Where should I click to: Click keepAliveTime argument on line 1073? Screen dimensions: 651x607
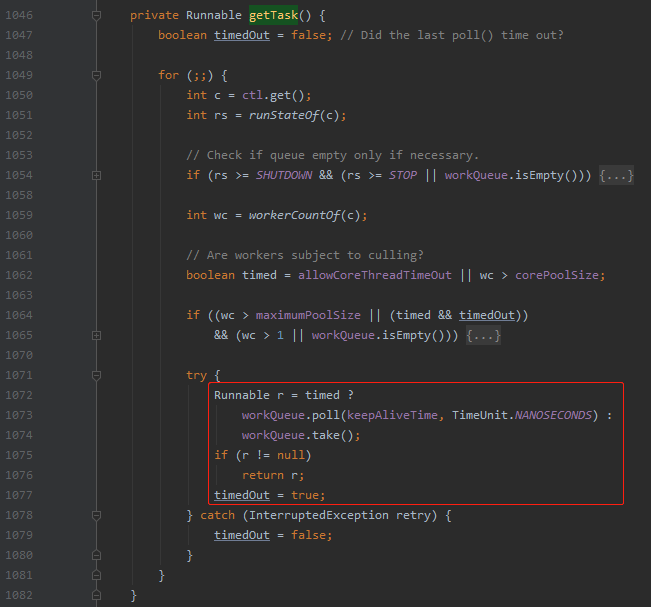(392, 415)
